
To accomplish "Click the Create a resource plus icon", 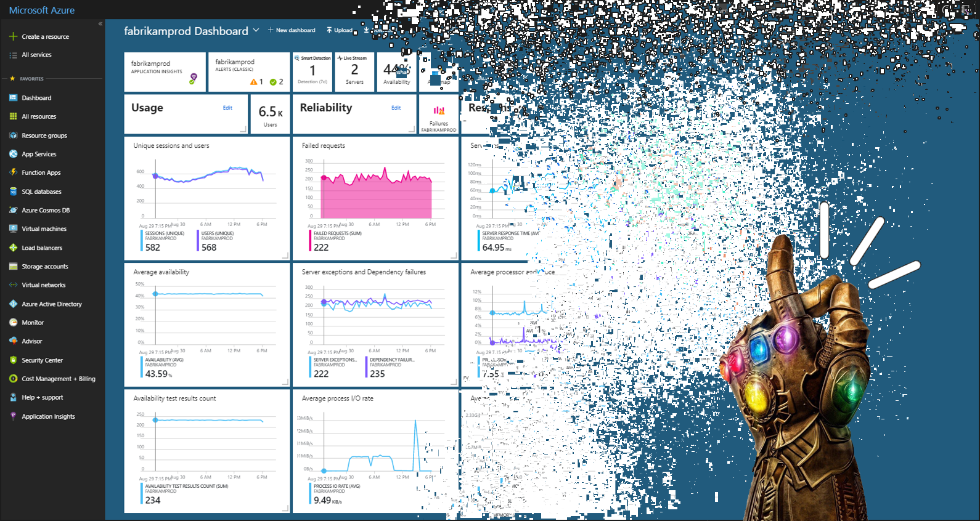I will 13,36.
